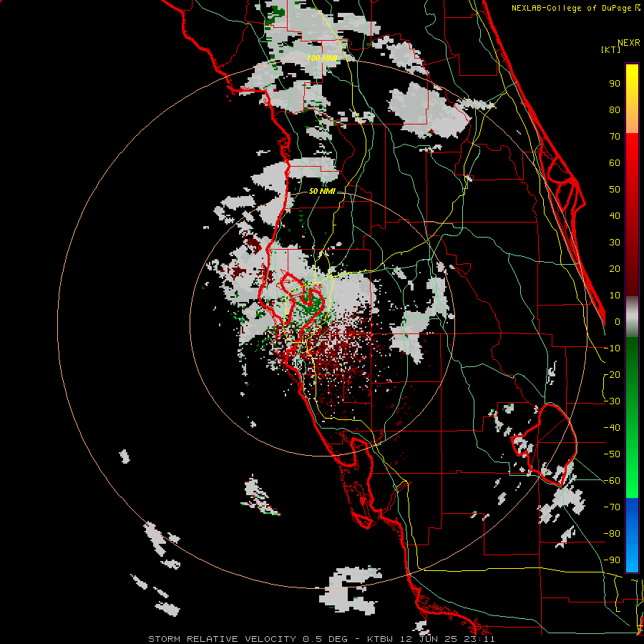
Task: Click the -10 knot scale label
Action: pyautogui.click(x=612, y=348)
